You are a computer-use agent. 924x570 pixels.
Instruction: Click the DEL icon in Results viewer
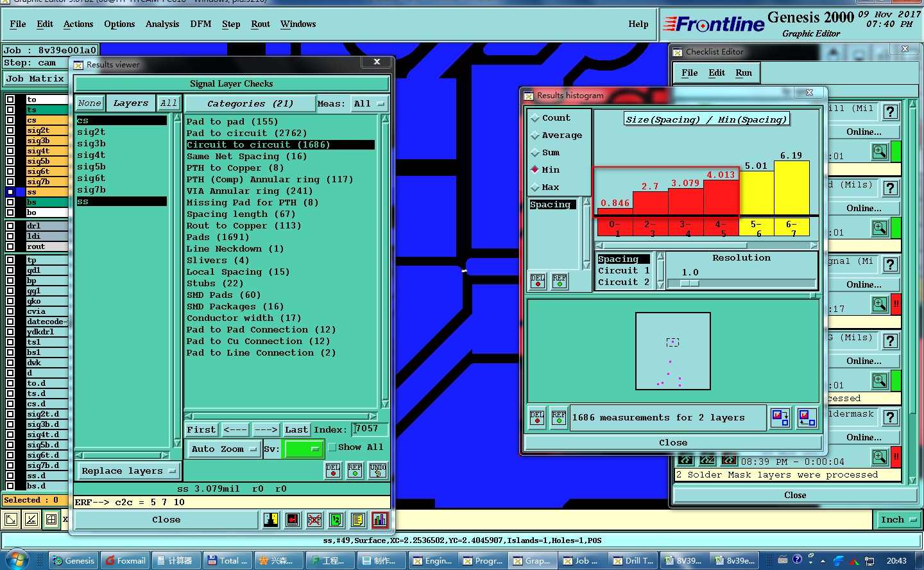click(x=333, y=471)
